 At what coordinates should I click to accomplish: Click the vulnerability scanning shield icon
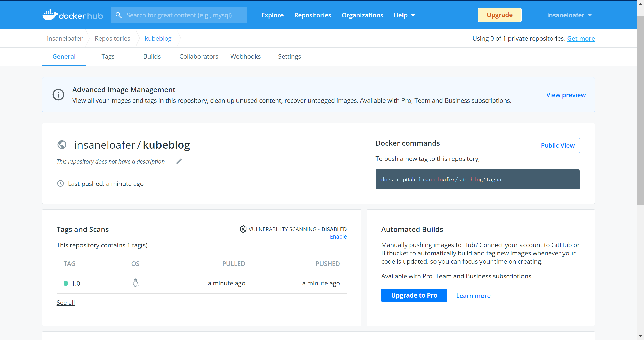tap(243, 229)
